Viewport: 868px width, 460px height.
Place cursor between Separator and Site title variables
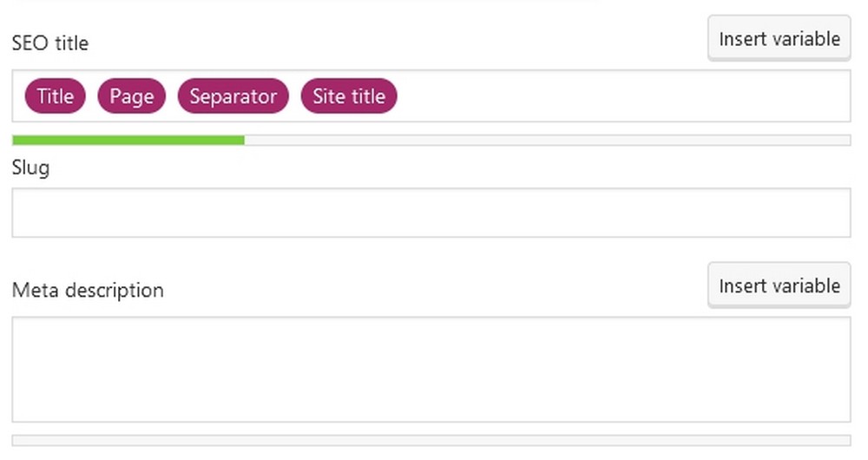tap(295, 95)
